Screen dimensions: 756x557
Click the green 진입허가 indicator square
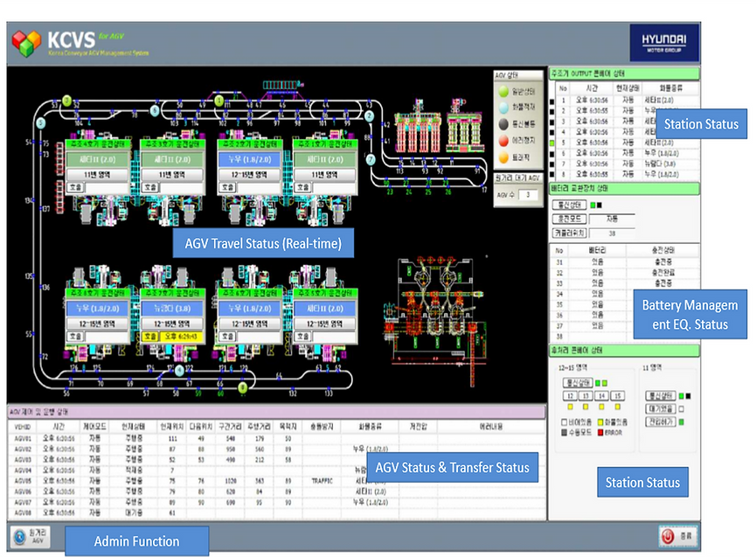coord(681,421)
